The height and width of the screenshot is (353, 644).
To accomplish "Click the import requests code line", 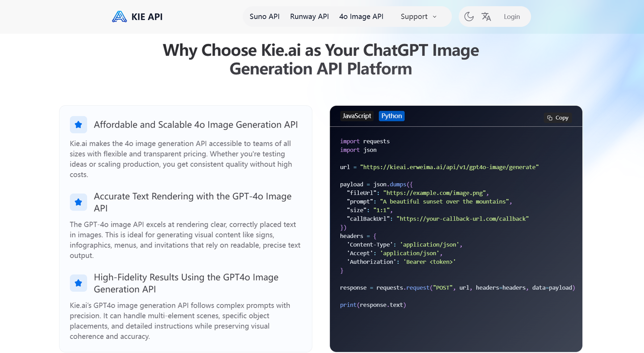I will tap(365, 141).
